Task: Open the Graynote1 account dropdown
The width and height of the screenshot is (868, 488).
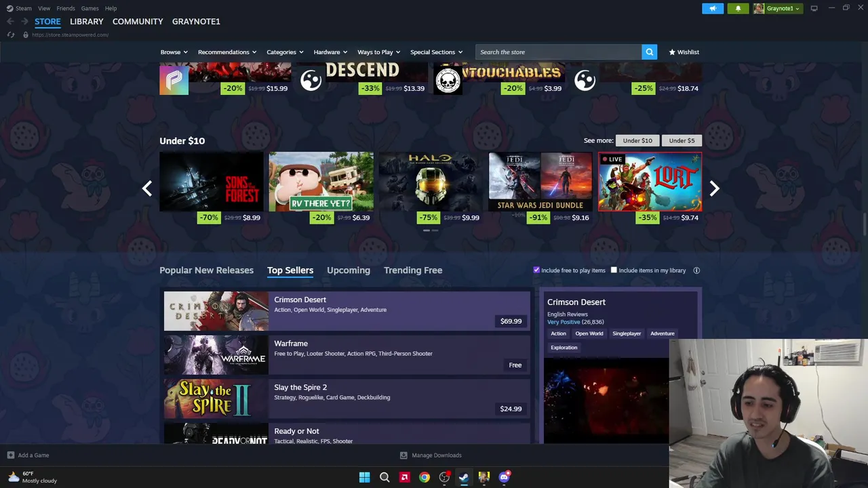Action: click(x=777, y=8)
